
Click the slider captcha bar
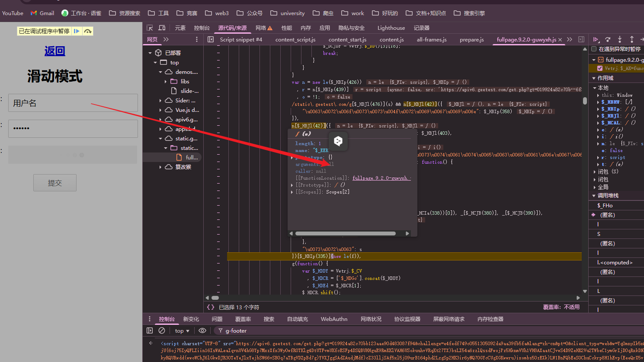[x=73, y=155]
